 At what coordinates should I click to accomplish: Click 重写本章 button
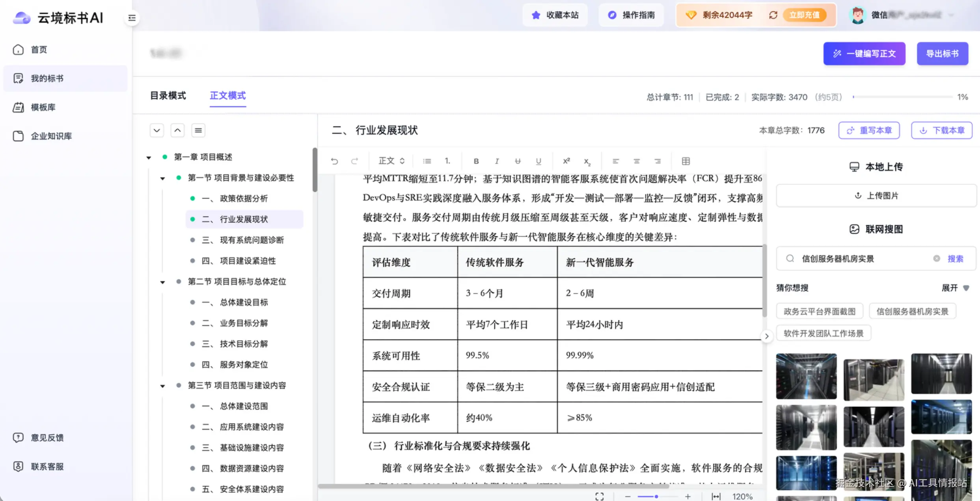coord(869,130)
